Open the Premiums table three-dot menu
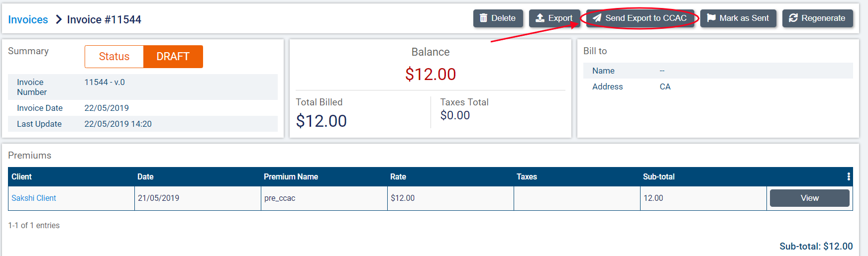 849,176
